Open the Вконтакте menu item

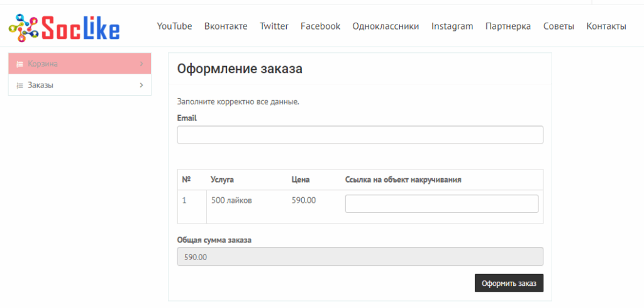(x=226, y=26)
